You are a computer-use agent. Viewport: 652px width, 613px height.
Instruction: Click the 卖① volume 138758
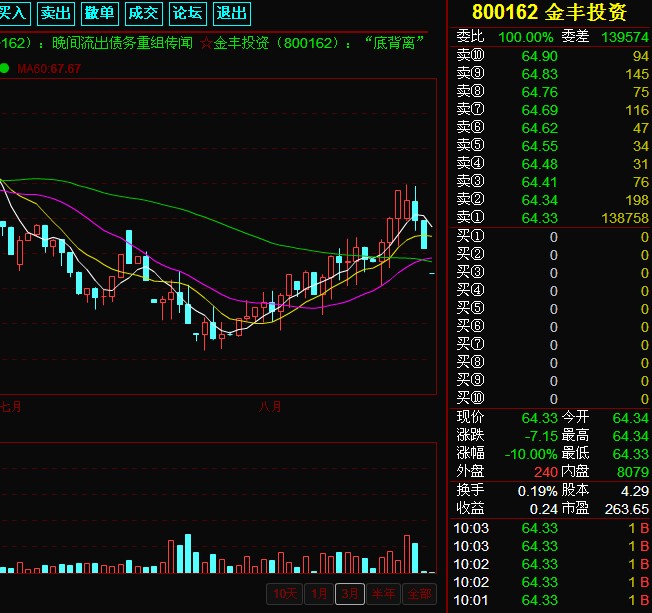click(x=625, y=218)
